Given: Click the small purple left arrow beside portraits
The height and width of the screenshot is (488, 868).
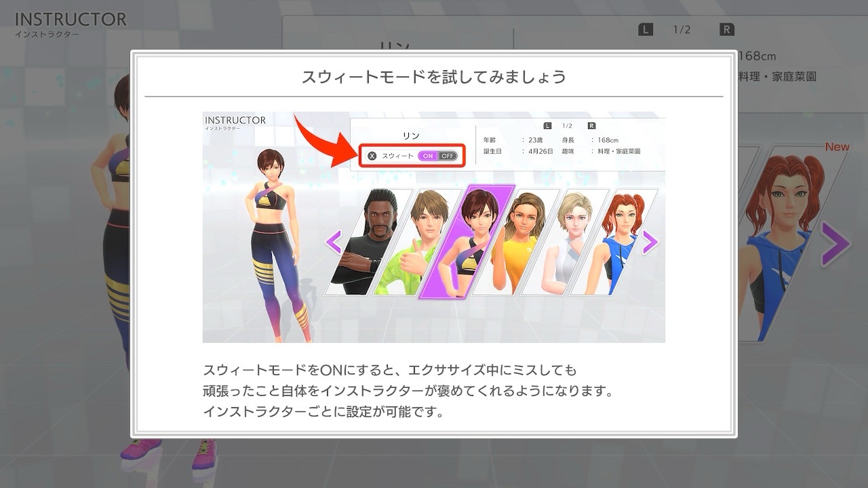Looking at the screenshot, I should (333, 242).
